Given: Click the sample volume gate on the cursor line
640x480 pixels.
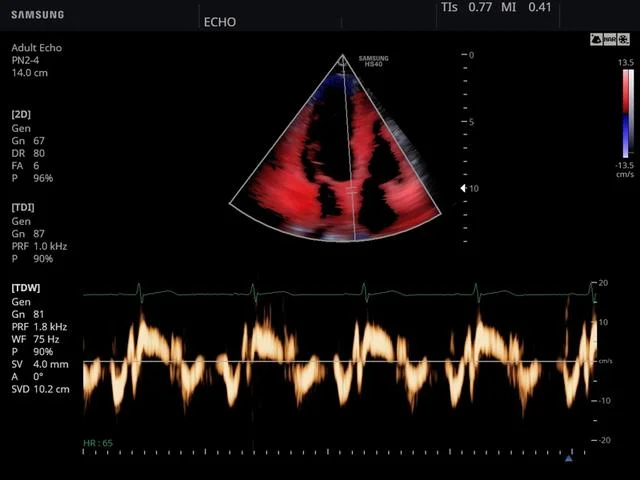Looking at the screenshot, I should [352, 189].
